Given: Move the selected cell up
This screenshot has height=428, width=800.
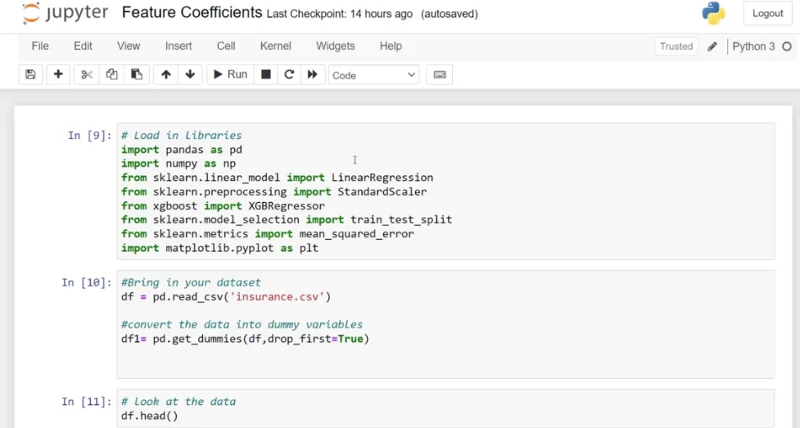Looking at the screenshot, I should [166, 74].
